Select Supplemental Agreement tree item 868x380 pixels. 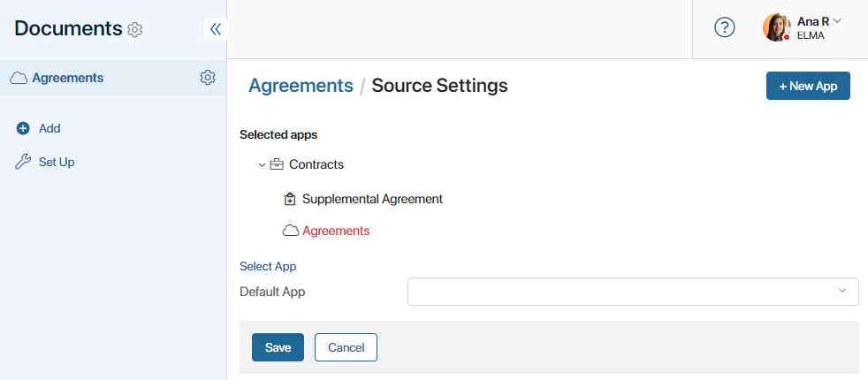point(372,199)
